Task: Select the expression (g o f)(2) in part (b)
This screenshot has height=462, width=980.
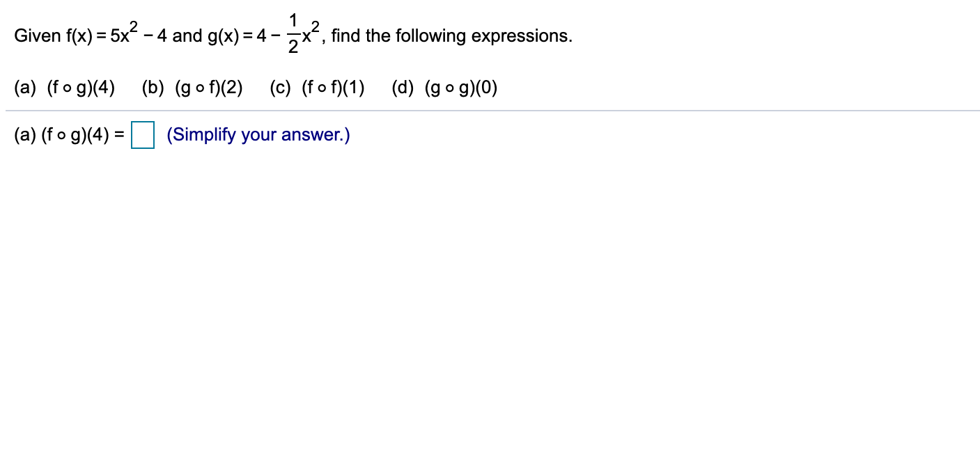Action: click(208, 88)
